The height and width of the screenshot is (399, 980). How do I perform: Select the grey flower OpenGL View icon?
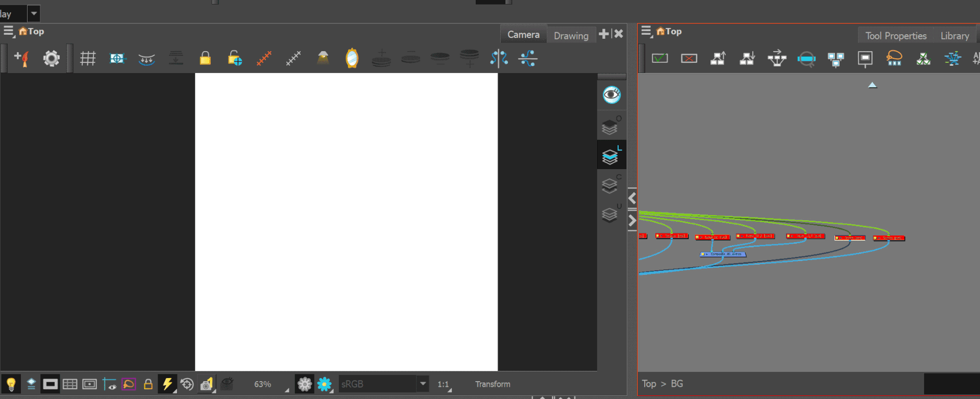point(304,384)
